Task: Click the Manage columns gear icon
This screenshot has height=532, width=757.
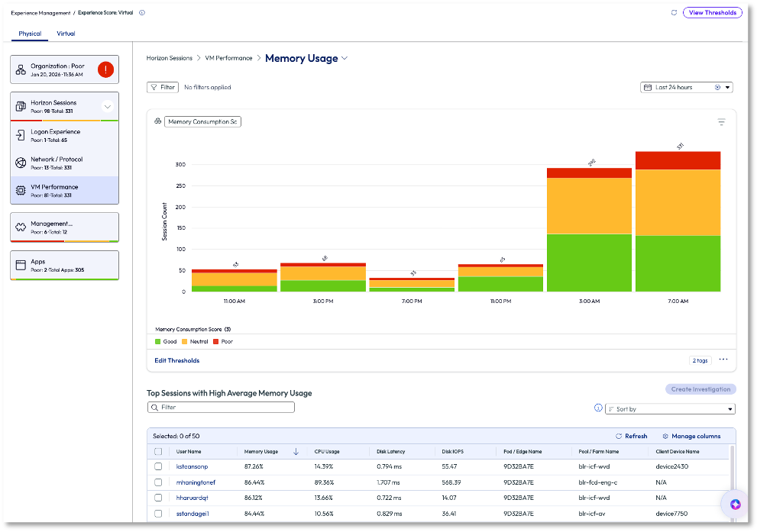Action: tap(665, 437)
